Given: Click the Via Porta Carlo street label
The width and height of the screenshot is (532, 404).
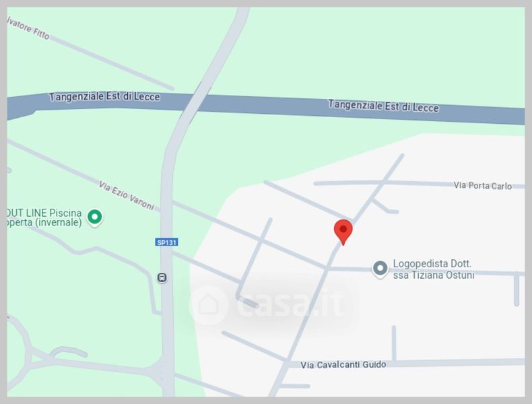Looking at the screenshot, I should click(482, 186).
